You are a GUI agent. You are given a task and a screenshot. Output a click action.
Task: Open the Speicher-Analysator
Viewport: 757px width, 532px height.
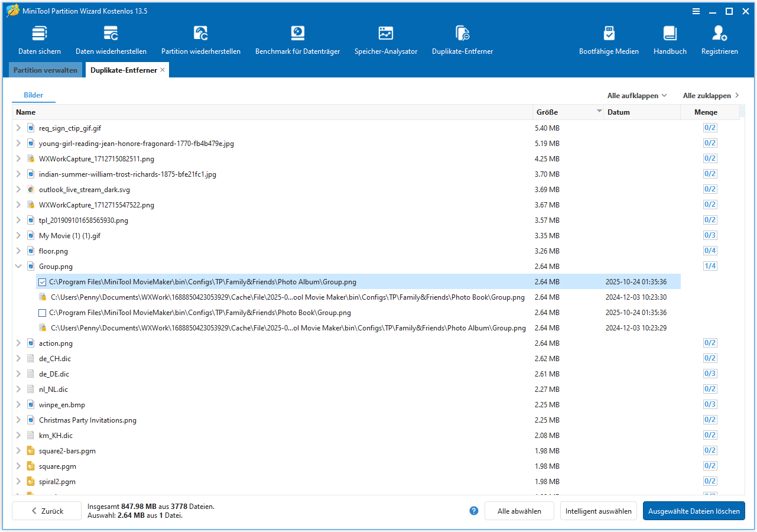pyautogui.click(x=386, y=38)
